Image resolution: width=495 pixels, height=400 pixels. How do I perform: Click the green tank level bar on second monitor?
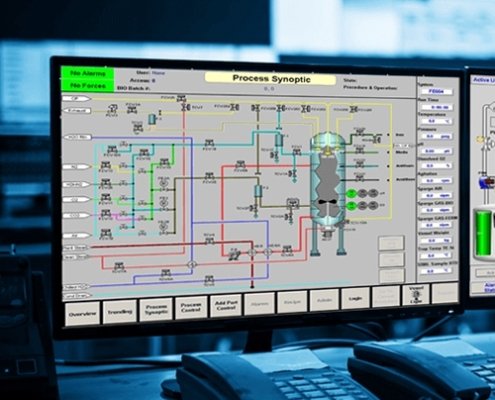point(483,233)
